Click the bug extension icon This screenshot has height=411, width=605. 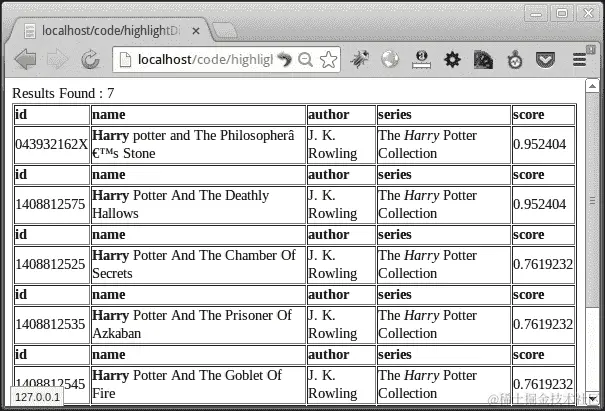point(360,59)
